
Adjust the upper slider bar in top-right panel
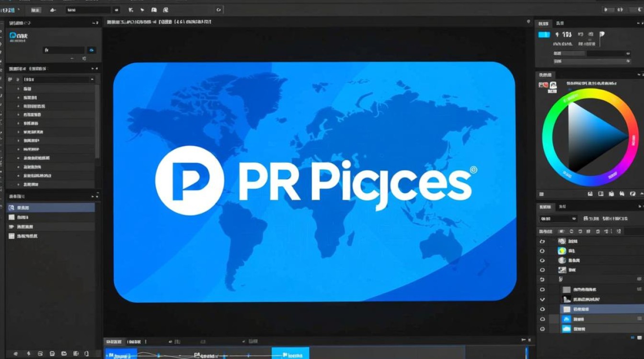[592, 54]
